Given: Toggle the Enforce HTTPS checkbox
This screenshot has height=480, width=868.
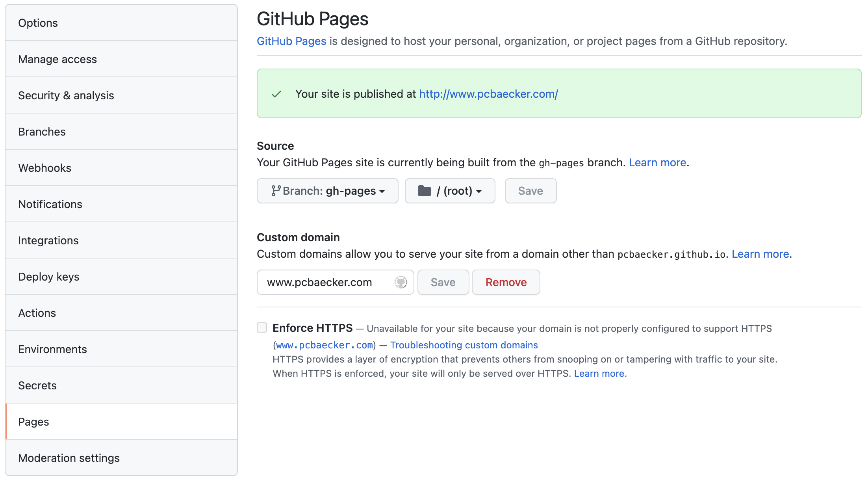Looking at the screenshot, I should [262, 327].
